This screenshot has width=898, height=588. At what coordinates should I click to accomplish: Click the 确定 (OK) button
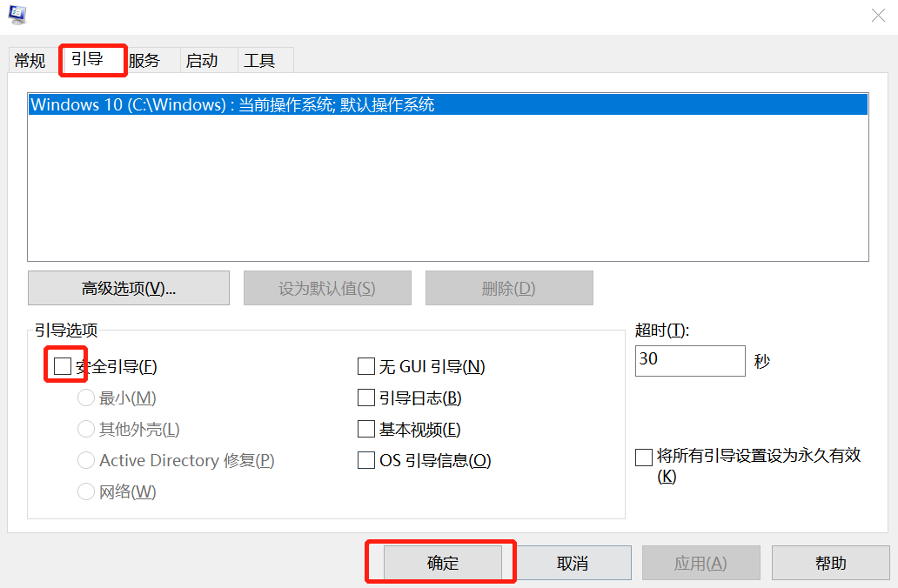[x=439, y=562]
